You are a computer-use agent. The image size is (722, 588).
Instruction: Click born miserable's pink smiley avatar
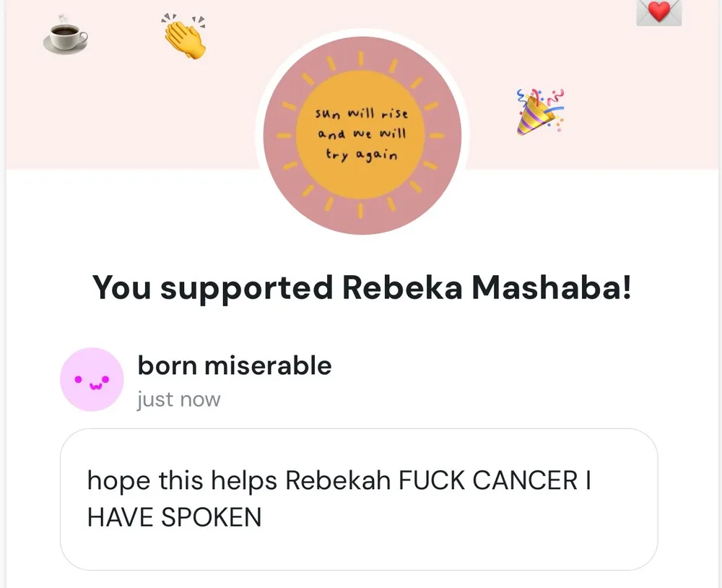[92, 379]
